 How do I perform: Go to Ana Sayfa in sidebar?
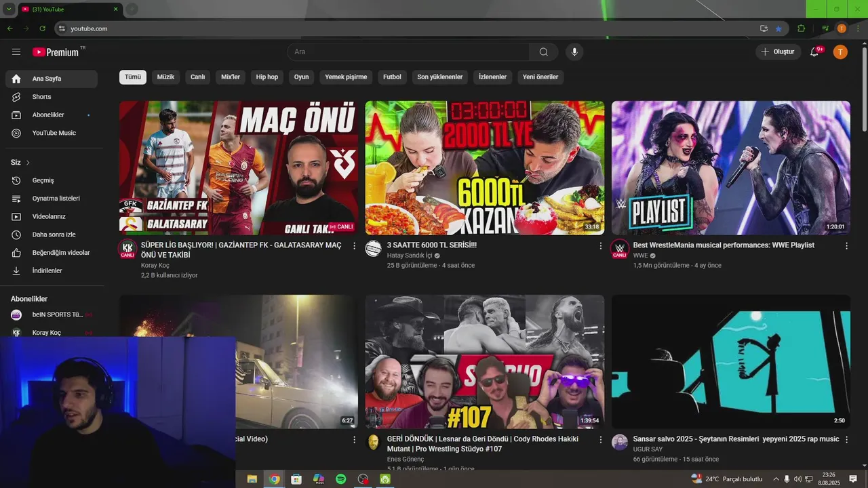[x=52, y=79]
